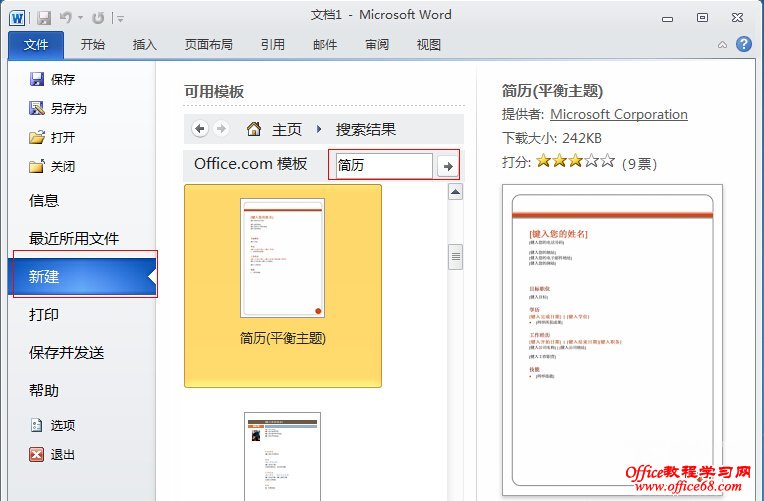Select the second resume template thumbnail below
Viewport: 764px width, 501px height.
click(283, 457)
